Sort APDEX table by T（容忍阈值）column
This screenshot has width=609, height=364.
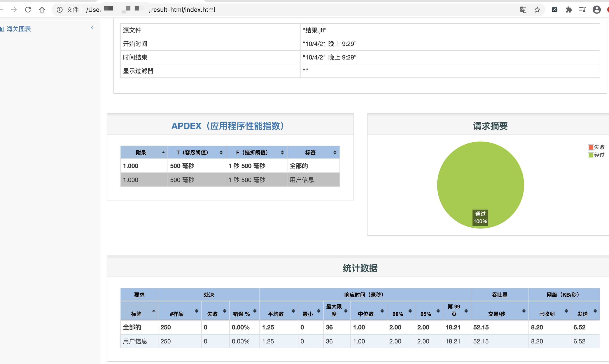[x=197, y=152]
